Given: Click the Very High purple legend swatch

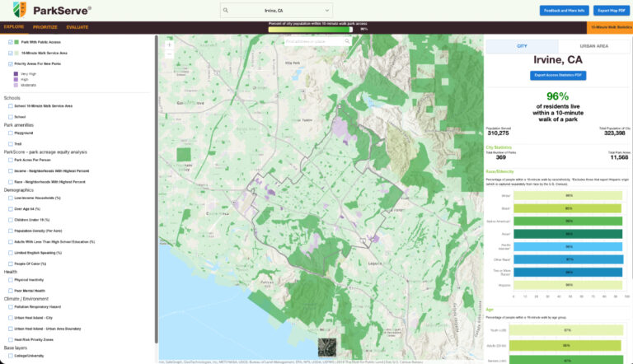Looking at the screenshot, I should [x=16, y=74].
